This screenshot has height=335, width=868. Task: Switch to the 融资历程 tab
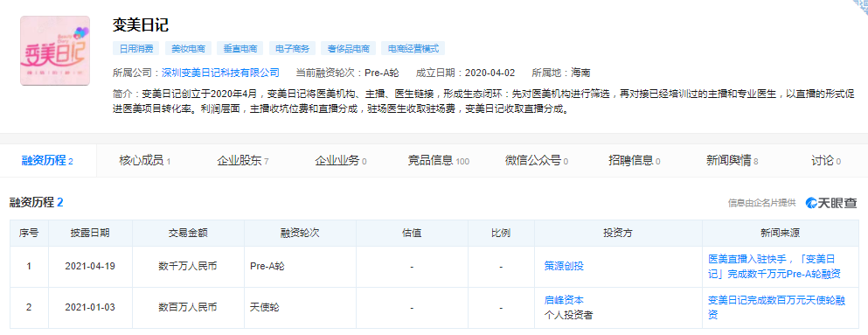click(47, 161)
